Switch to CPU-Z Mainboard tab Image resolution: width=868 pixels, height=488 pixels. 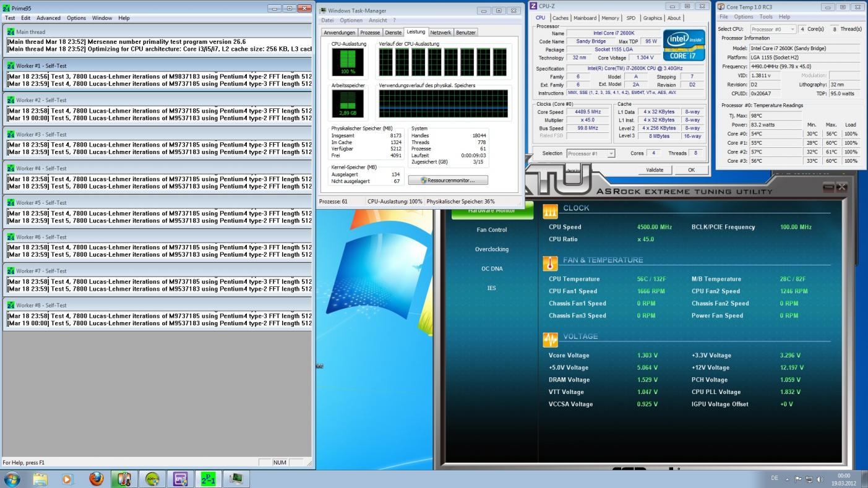(585, 18)
